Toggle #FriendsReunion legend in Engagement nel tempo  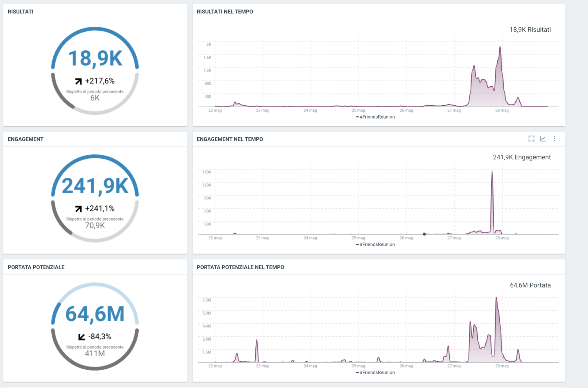(375, 244)
